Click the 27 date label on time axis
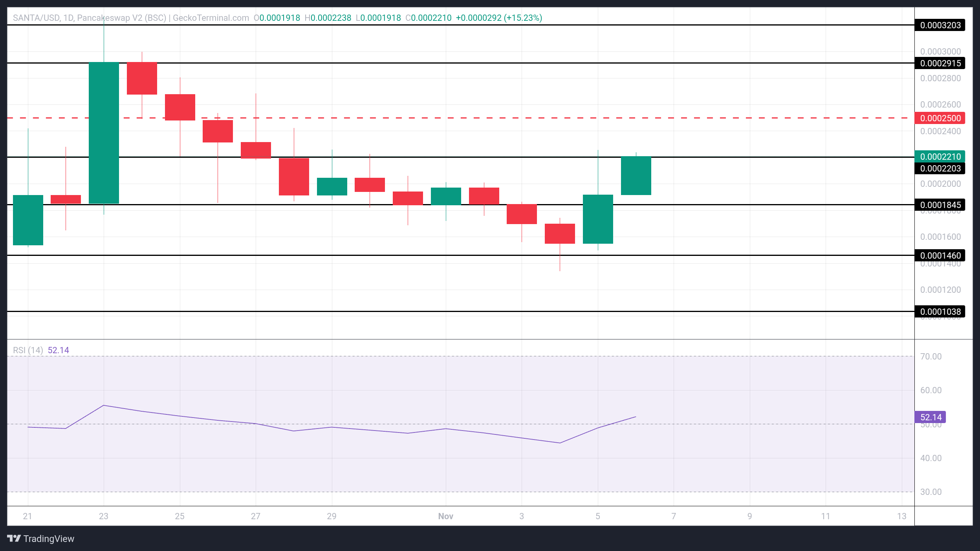The width and height of the screenshot is (980, 551). [256, 516]
